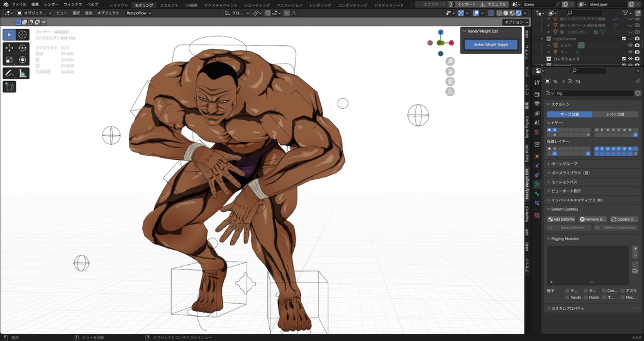Open the レンダー menu

52,4
